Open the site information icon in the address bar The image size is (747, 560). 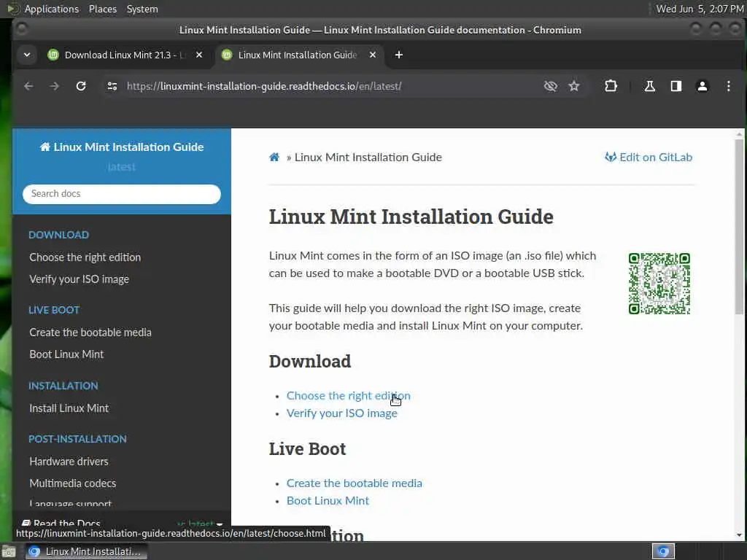pos(112,86)
